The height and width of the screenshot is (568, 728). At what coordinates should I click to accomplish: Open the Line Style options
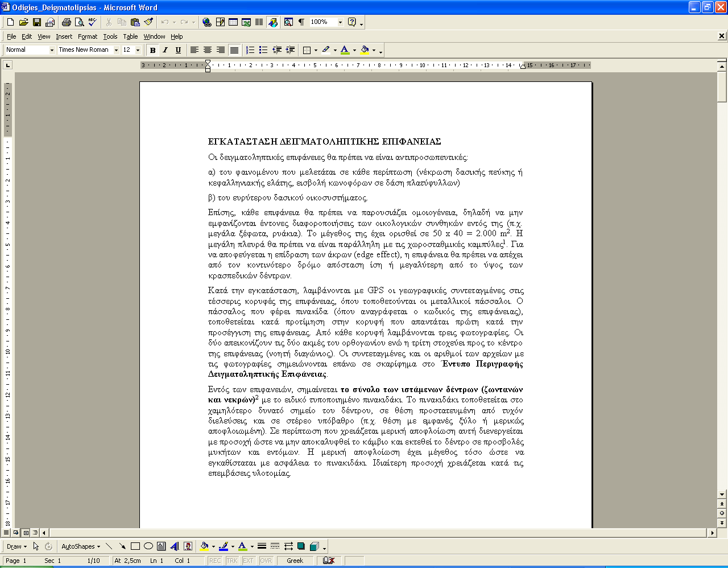[262, 546]
